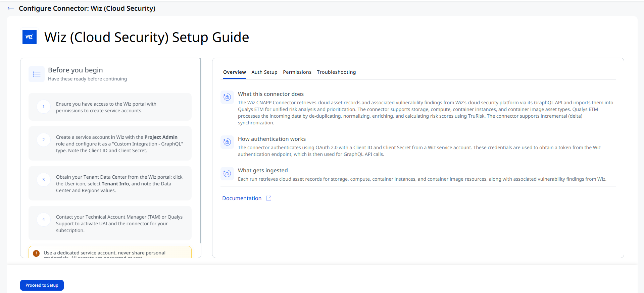Click the OAuth 2.0 authentication description paragraph
Screen dimensions: 644x293
point(419,151)
